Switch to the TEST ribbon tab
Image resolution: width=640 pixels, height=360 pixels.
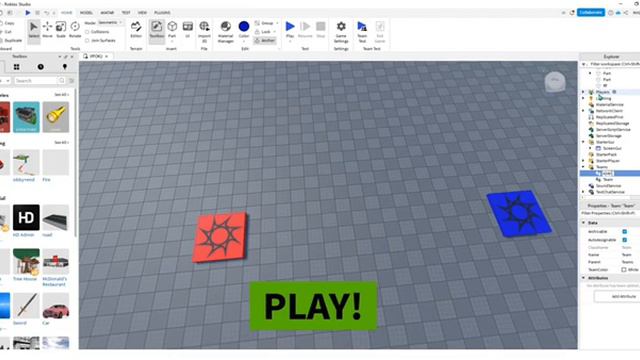click(x=126, y=13)
